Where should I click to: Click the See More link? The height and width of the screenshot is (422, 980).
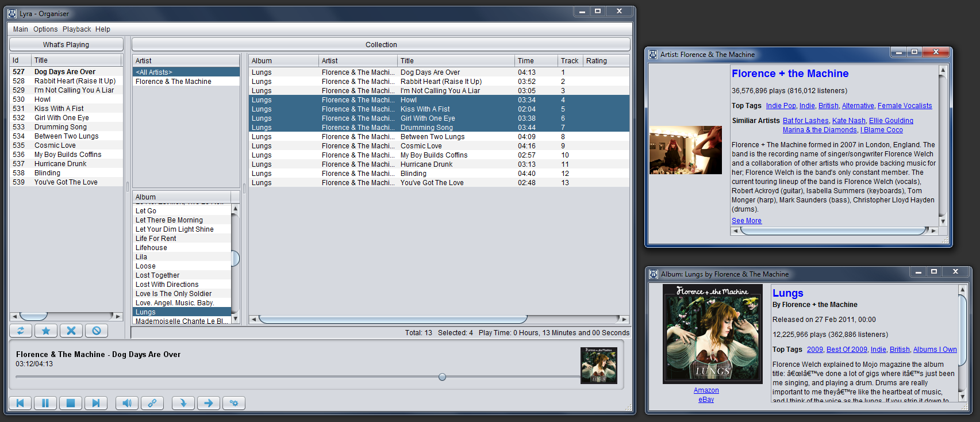(x=747, y=221)
